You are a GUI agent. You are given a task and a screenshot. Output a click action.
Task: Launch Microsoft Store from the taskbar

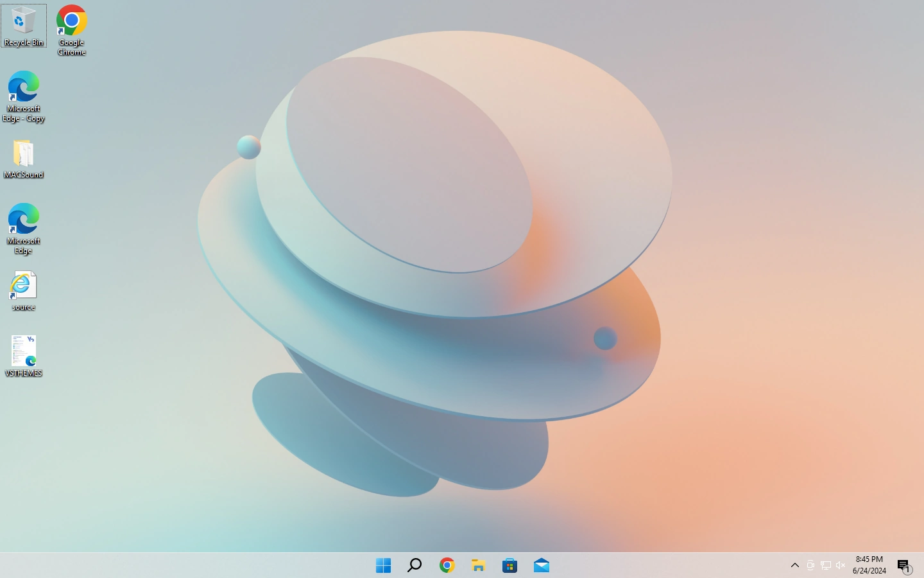click(509, 566)
